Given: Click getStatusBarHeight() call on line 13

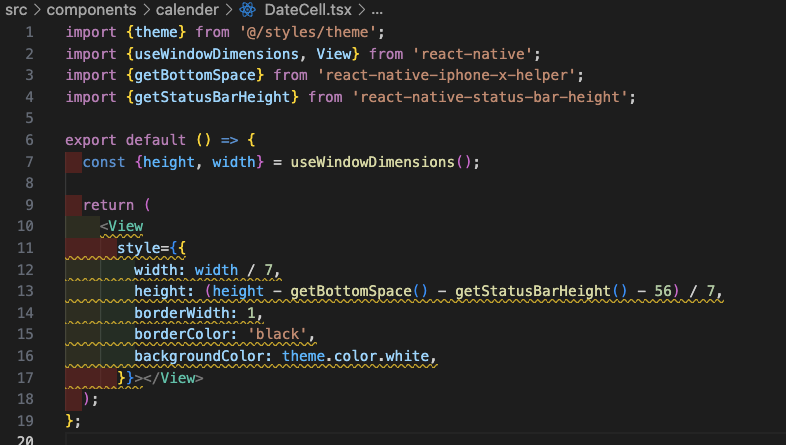Looking at the screenshot, I should point(541,291).
